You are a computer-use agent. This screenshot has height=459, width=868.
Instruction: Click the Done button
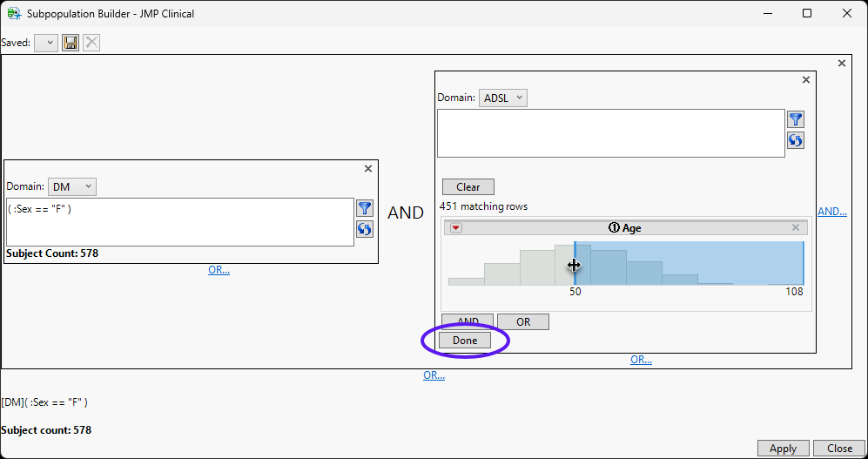click(465, 341)
